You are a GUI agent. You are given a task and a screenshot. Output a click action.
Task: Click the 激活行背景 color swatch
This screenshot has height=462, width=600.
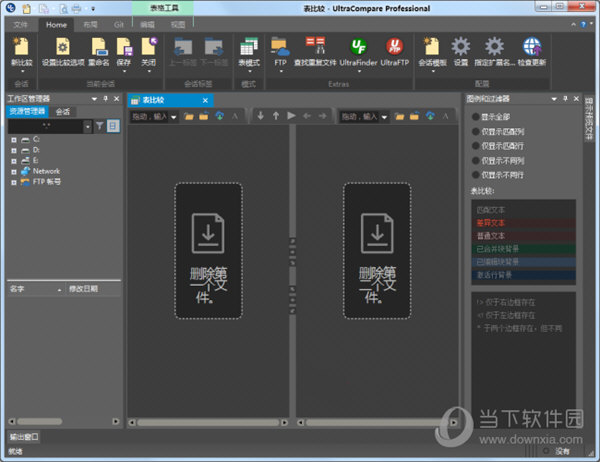523,275
